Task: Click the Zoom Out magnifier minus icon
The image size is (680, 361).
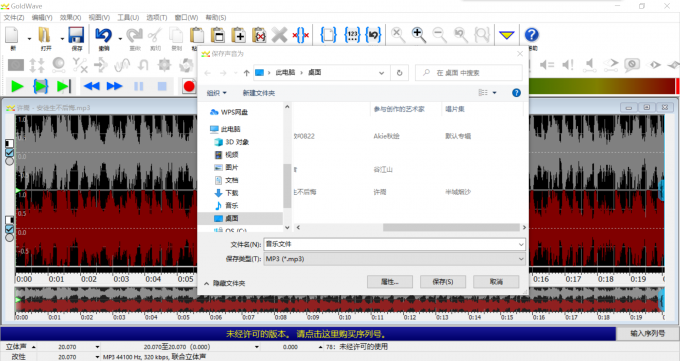Action: pos(440,35)
